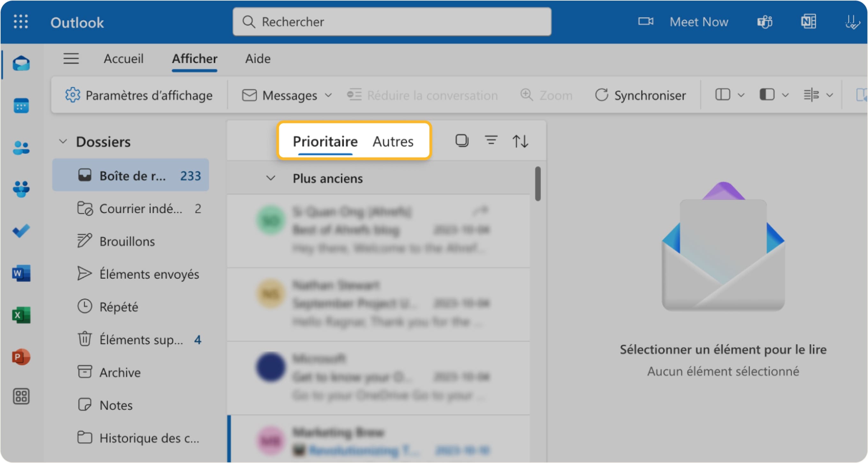This screenshot has width=868, height=463.
Task: Click the Meet Now camera icon
Action: click(646, 22)
